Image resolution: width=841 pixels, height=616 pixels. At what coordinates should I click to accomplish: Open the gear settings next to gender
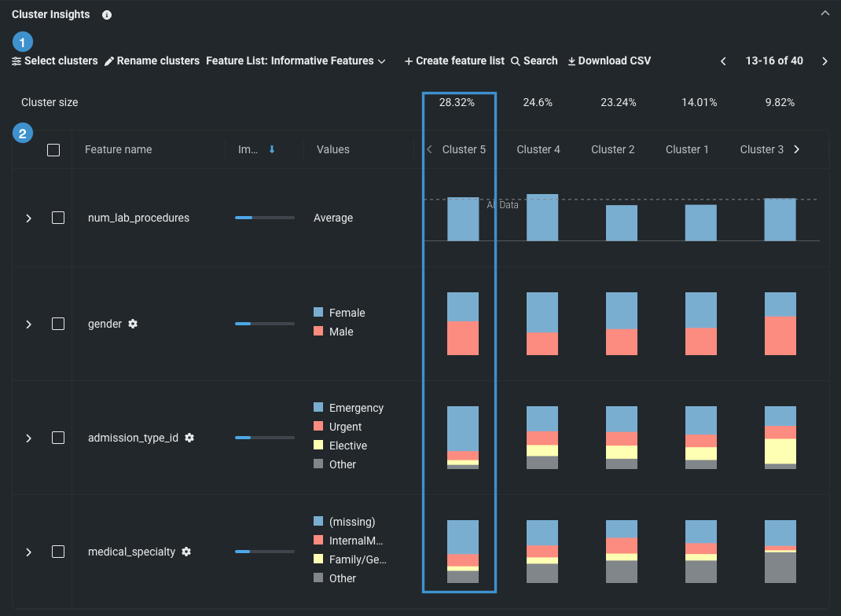[133, 324]
